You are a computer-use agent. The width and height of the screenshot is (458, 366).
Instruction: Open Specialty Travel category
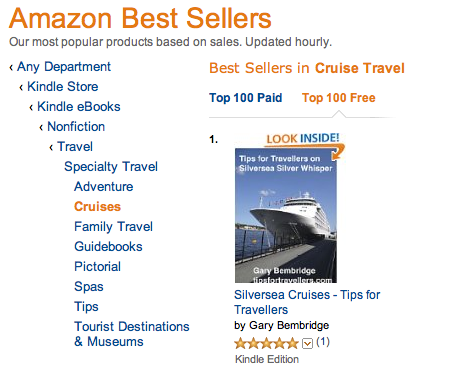[x=111, y=167]
